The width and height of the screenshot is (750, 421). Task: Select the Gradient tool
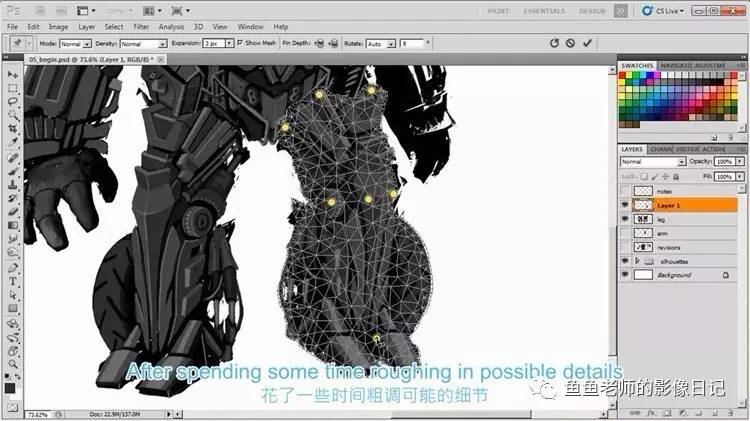tap(12, 225)
